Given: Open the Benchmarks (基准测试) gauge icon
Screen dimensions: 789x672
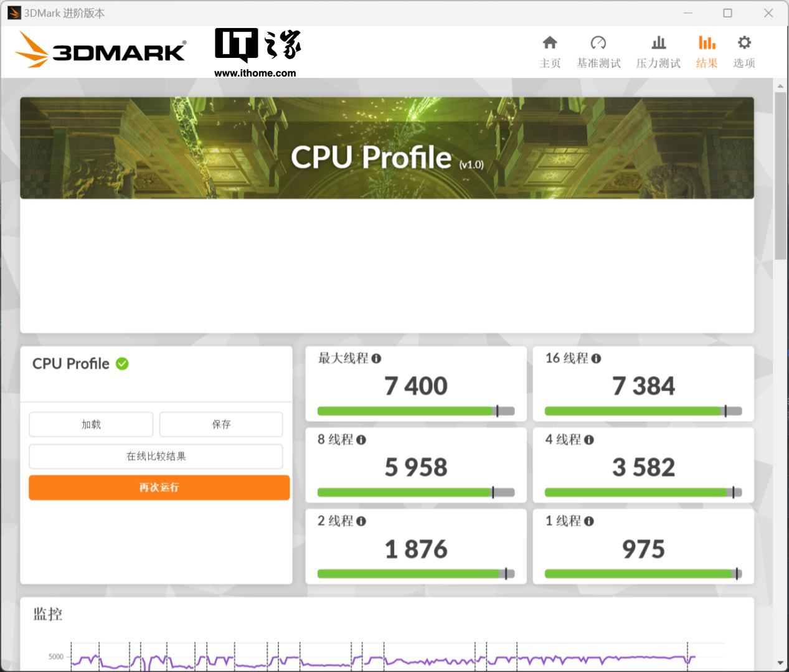Looking at the screenshot, I should pyautogui.click(x=598, y=43).
